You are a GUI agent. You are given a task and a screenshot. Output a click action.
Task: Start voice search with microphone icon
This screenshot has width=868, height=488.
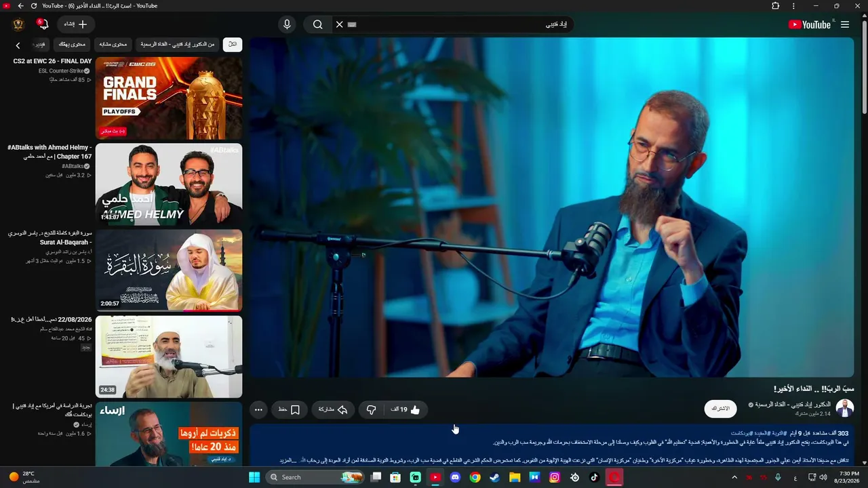pos(287,24)
